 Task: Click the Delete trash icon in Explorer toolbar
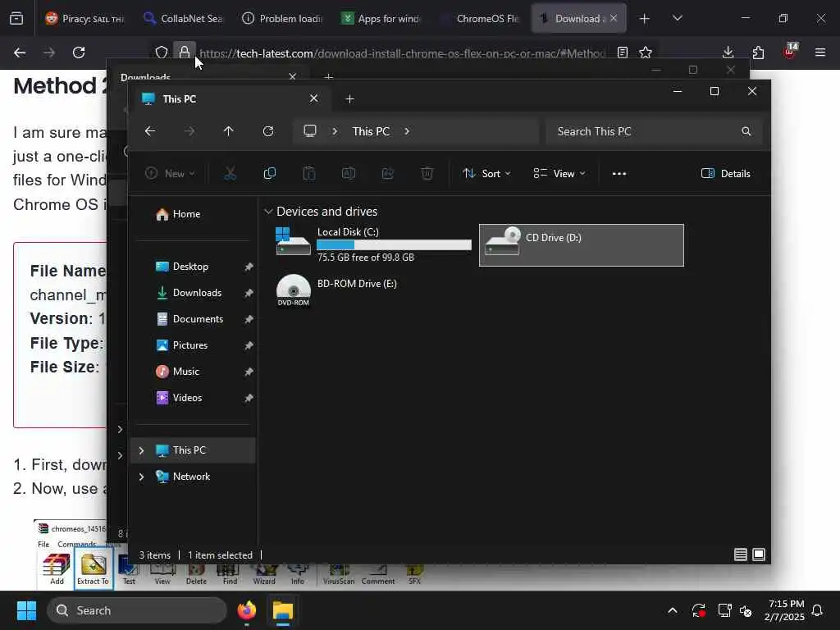[x=427, y=174]
